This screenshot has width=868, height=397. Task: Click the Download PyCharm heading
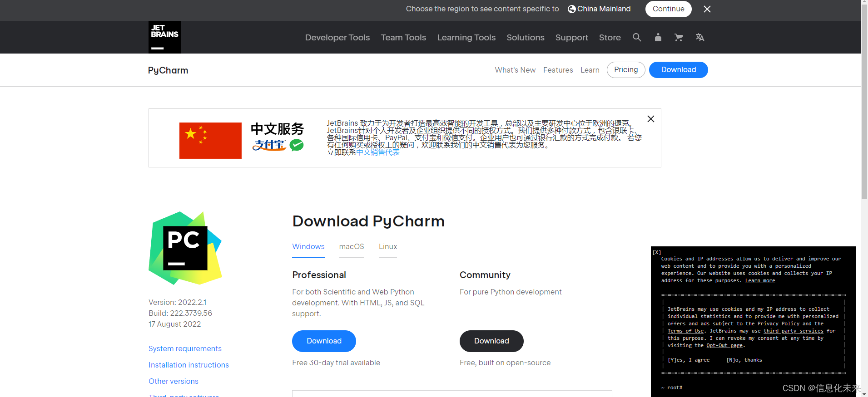tap(368, 221)
